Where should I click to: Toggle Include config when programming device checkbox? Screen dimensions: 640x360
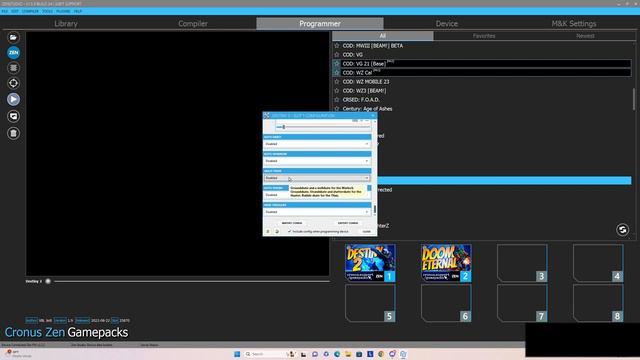click(x=289, y=231)
